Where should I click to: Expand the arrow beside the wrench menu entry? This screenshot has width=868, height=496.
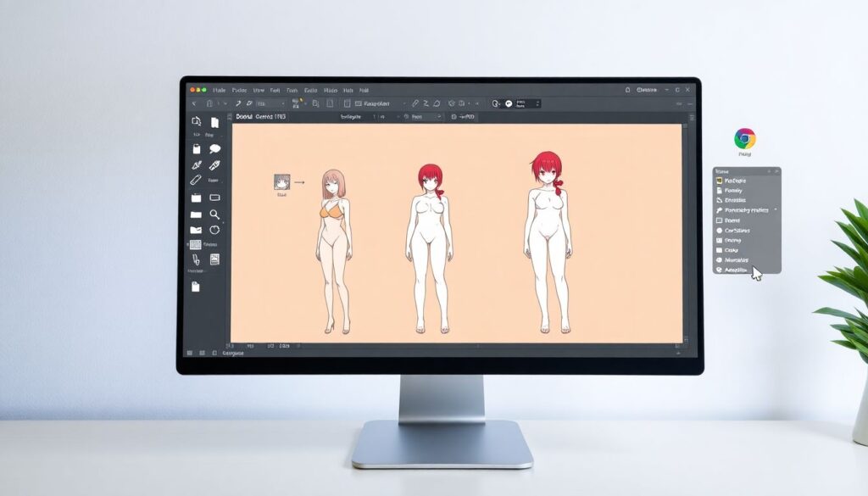775,209
